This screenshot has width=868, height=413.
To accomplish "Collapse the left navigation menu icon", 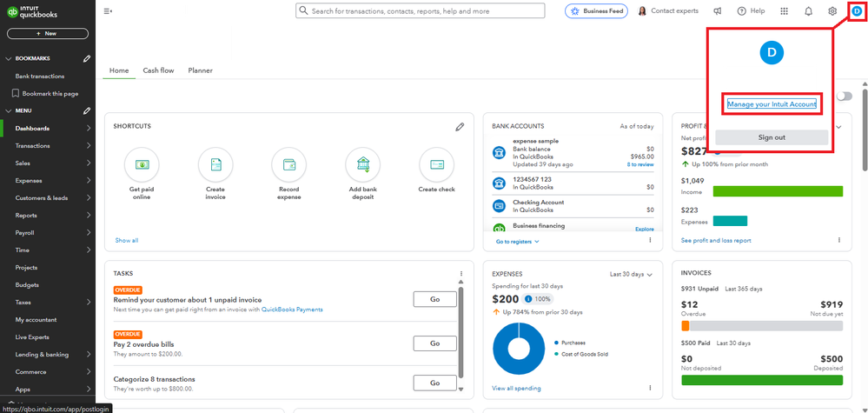I will pyautogui.click(x=108, y=11).
